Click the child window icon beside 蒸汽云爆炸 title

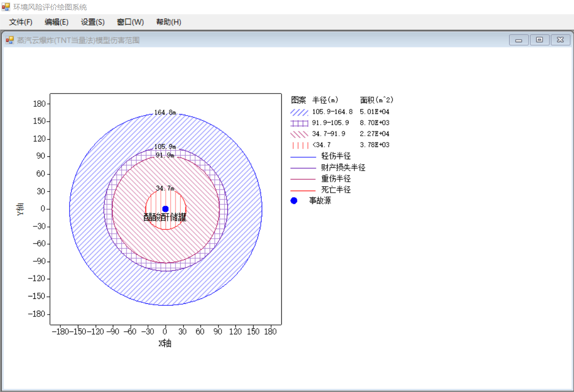(9, 40)
